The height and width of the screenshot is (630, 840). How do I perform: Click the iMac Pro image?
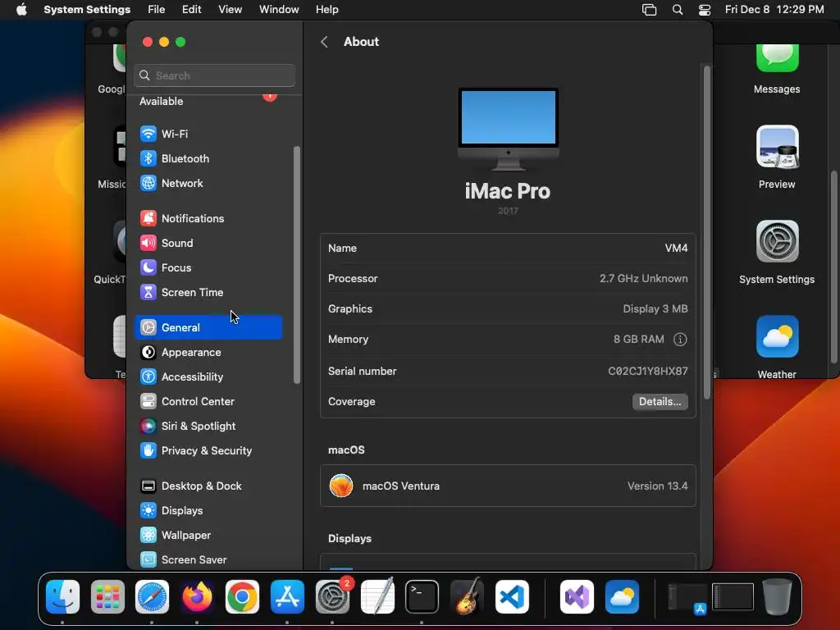pos(509,129)
